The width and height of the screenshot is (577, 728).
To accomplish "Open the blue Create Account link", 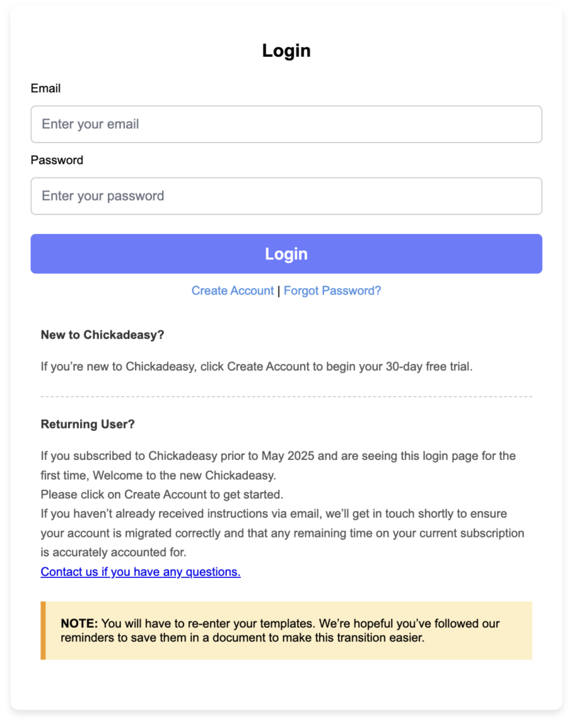I will pos(232,291).
